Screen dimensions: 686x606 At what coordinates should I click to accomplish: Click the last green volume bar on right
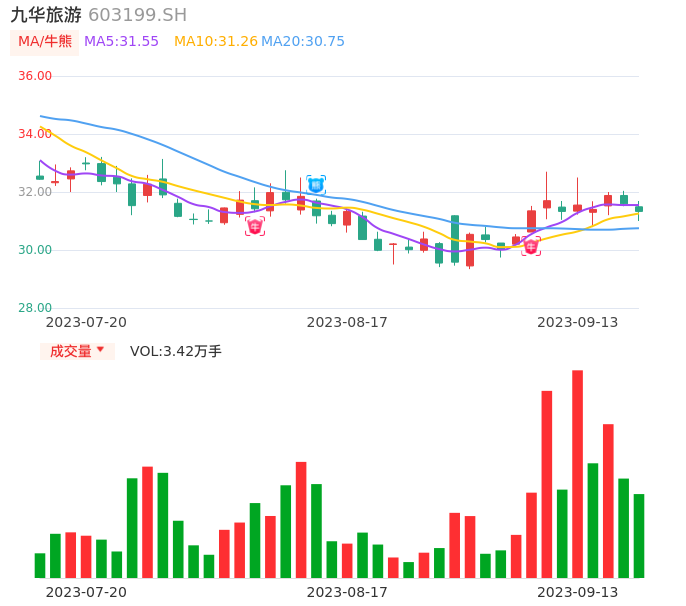[x=639, y=536]
